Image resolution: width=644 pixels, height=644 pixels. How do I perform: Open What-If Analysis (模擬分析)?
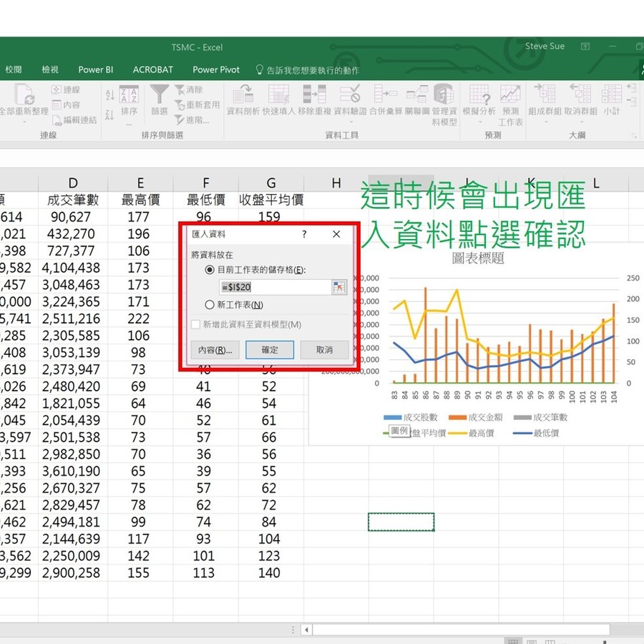click(479, 99)
